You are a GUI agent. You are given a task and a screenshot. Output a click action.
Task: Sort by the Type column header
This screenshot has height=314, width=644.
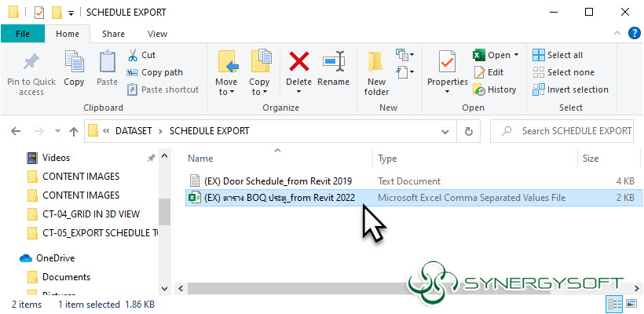387,159
